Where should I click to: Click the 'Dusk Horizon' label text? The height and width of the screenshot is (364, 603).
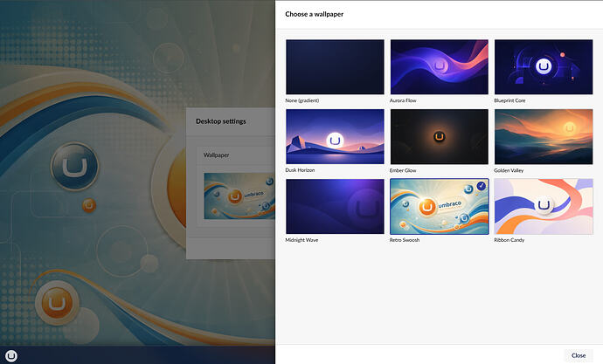point(300,170)
